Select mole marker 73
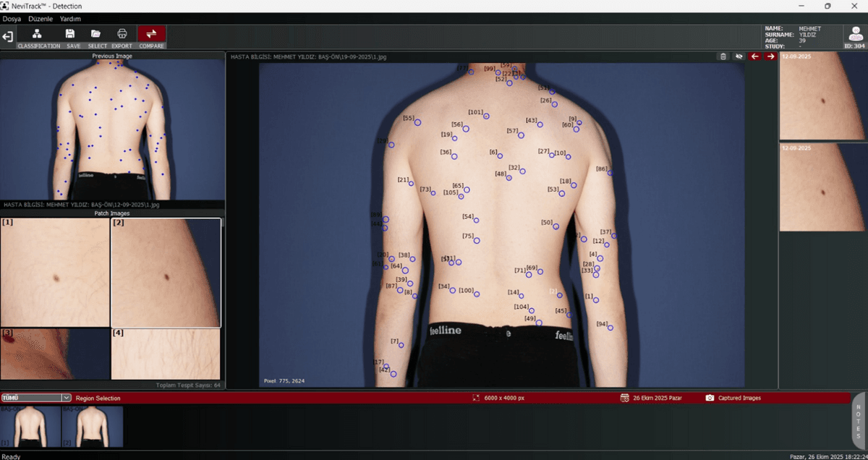The height and width of the screenshot is (460, 868). tap(433, 193)
